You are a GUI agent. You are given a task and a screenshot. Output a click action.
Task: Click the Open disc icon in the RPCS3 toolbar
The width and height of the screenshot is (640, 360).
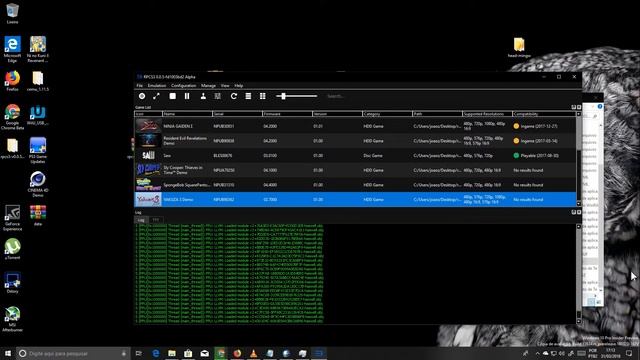tap(142, 96)
